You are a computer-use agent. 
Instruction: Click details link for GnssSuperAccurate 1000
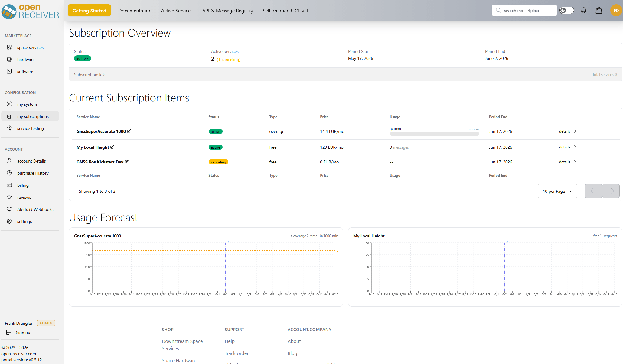coord(564,131)
